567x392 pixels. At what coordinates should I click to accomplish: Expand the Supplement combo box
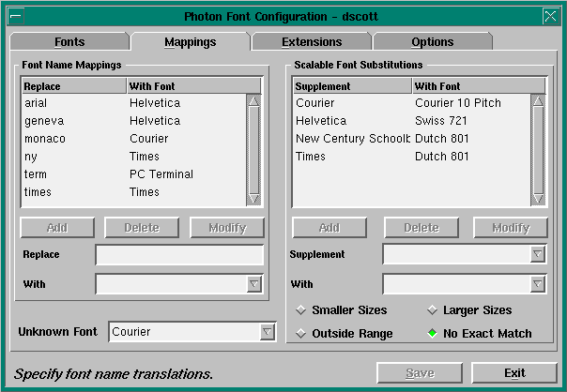(538, 254)
